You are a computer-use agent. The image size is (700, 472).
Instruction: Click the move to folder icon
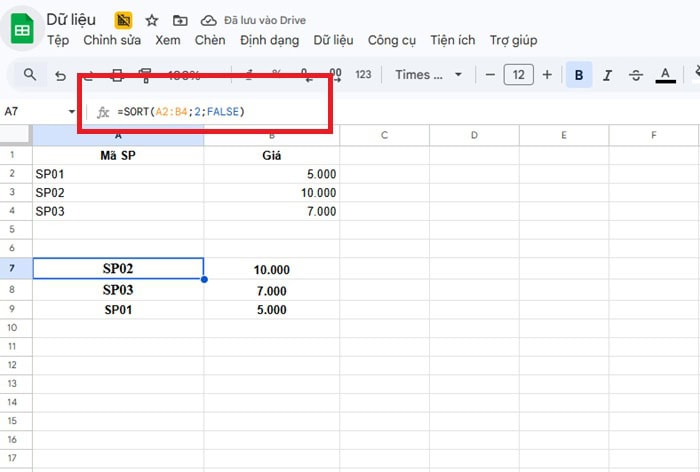coord(180,20)
